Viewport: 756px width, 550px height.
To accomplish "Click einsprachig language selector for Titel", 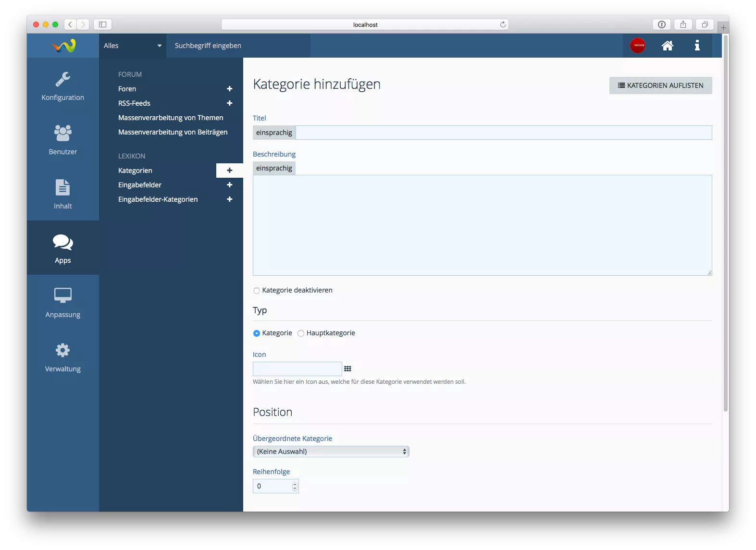I will point(274,133).
